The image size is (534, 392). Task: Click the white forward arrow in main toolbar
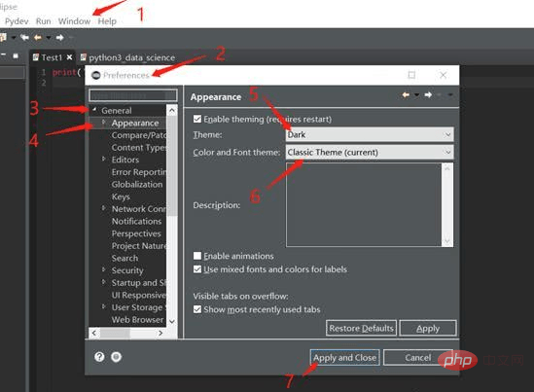59,37
